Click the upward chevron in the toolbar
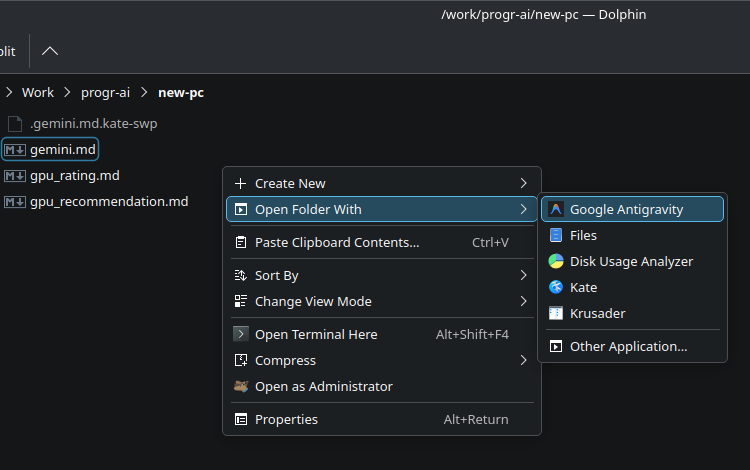Image resolution: width=750 pixels, height=470 pixels. (50, 51)
